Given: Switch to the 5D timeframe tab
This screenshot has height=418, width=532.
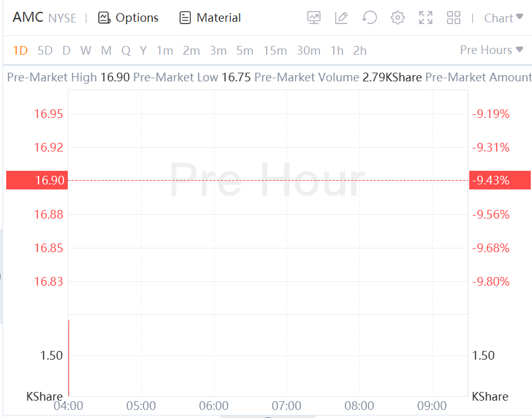Looking at the screenshot, I should tap(45, 50).
